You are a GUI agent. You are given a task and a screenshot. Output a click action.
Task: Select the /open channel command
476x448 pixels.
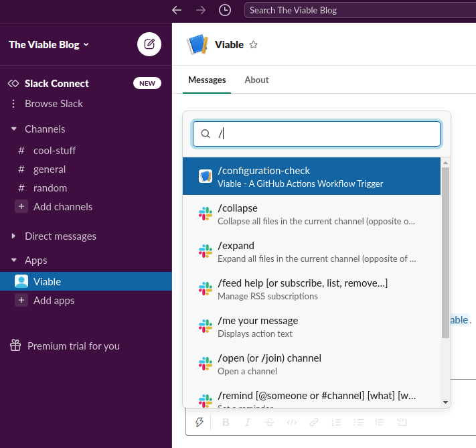[311, 364]
